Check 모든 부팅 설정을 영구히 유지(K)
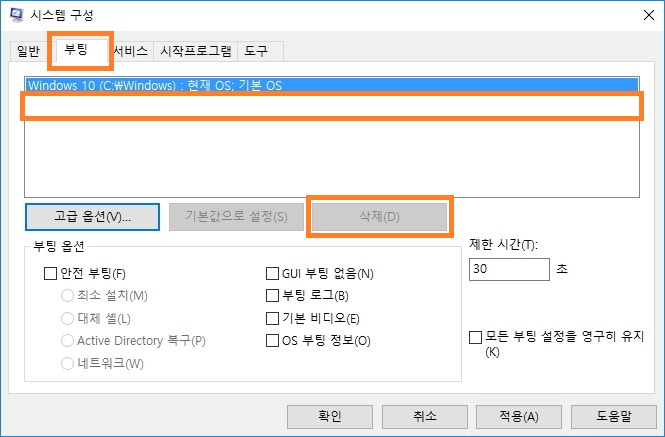The height and width of the screenshot is (437, 665). click(x=475, y=338)
